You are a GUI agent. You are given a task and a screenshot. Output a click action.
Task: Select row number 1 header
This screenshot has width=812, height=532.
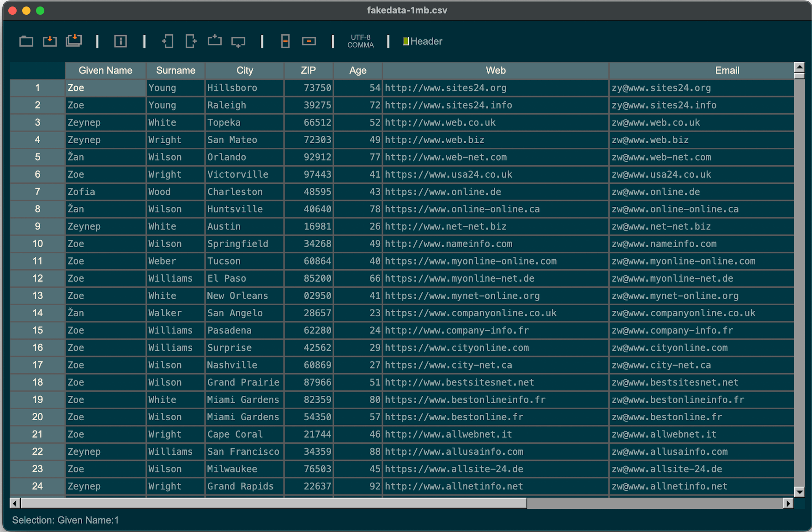pos(37,88)
